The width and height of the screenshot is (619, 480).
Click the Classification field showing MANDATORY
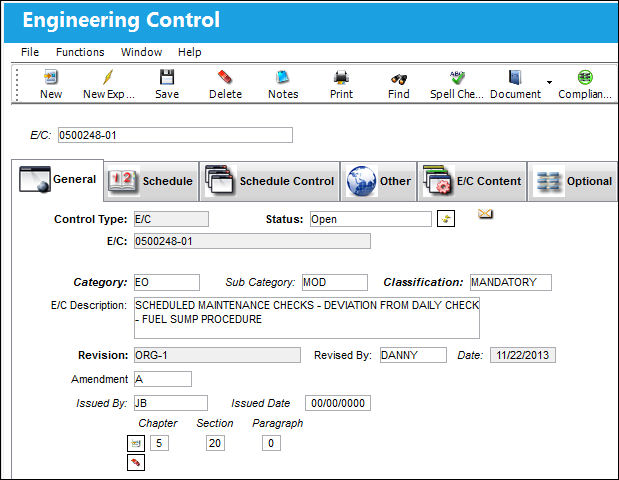[511, 283]
